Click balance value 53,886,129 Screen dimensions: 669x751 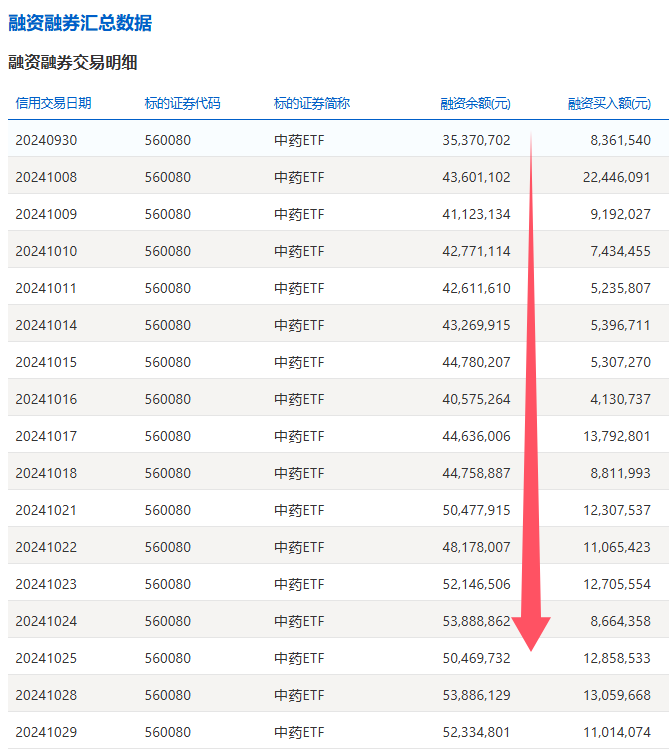[x=476, y=695]
